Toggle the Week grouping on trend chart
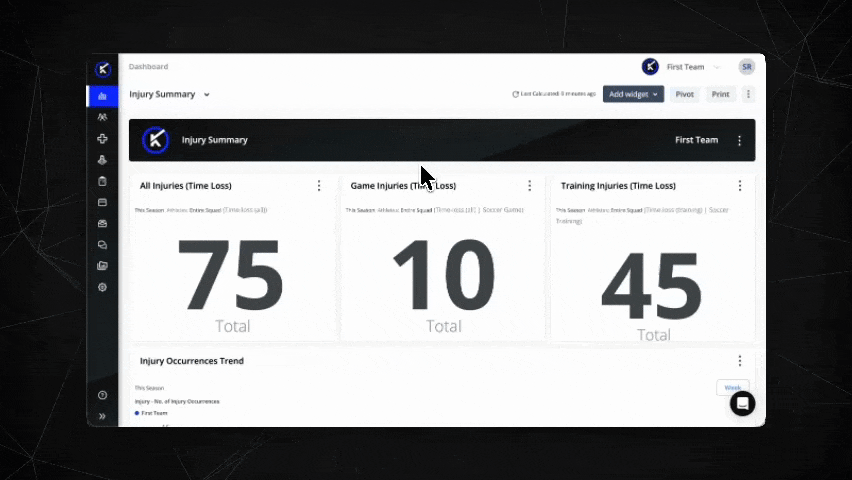 point(732,387)
